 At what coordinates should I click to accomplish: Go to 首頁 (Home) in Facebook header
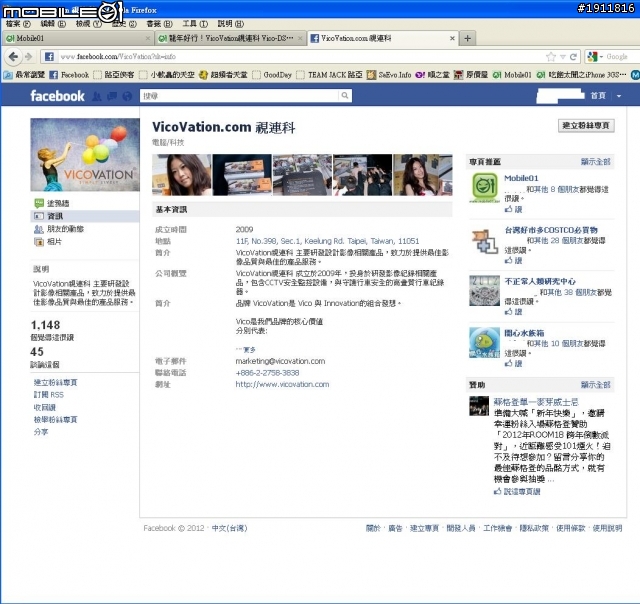[598, 96]
